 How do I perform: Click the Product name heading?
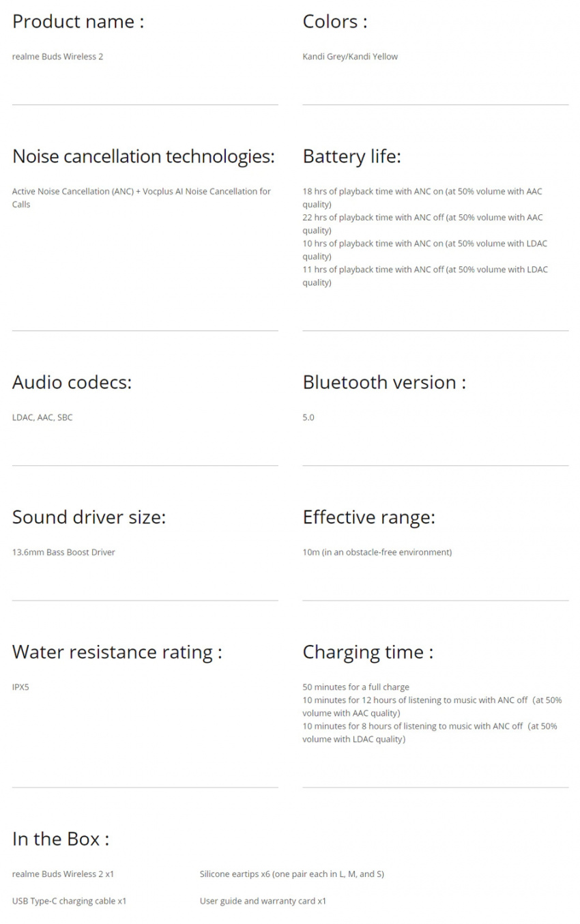tap(78, 21)
